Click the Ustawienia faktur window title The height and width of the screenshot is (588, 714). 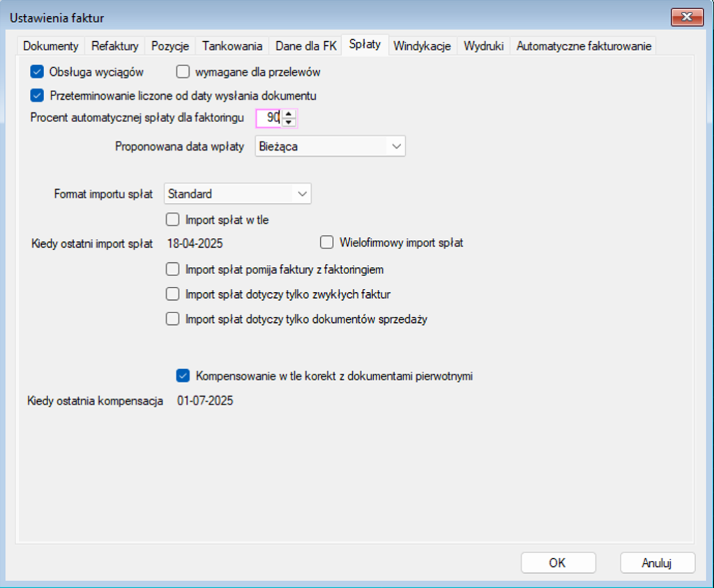point(57,18)
